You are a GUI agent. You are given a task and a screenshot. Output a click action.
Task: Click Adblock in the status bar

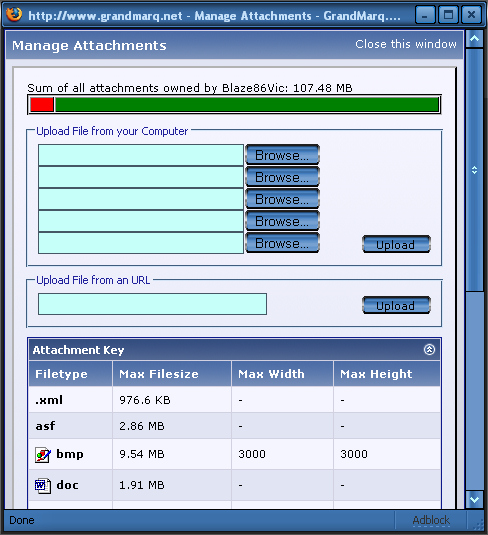click(431, 520)
